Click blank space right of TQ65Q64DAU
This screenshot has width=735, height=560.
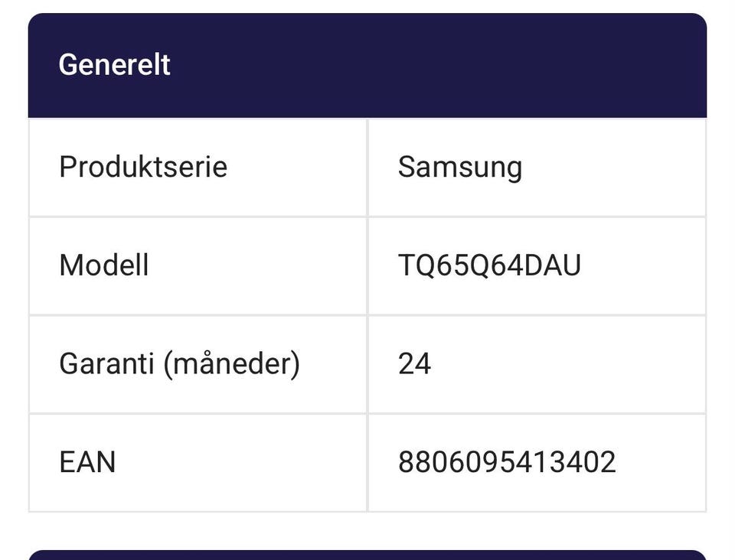643,266
